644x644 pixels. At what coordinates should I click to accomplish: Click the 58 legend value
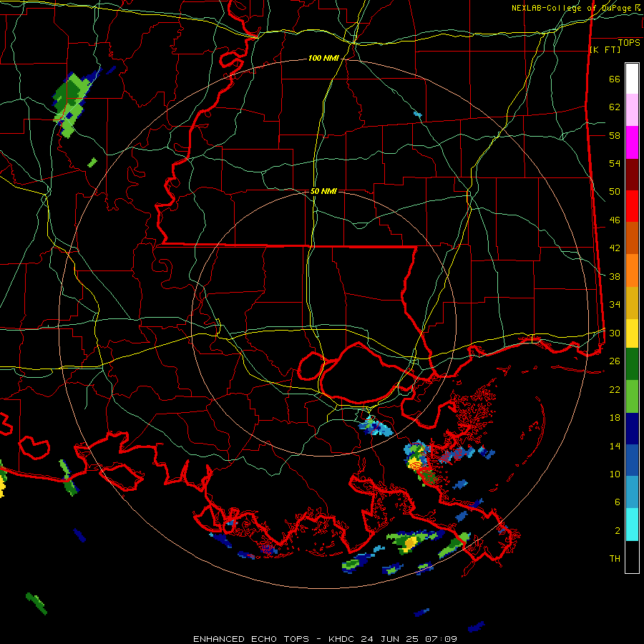pyautogui.click(x=615, y=135)
